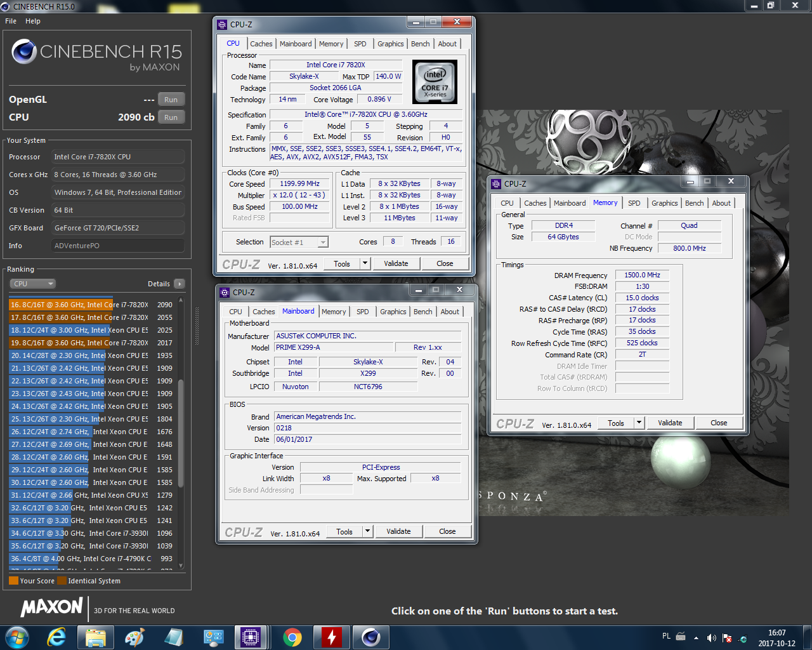Click the Cinebench sphere logo in the header
Screen dimensions: 812x650
(24, 51)
